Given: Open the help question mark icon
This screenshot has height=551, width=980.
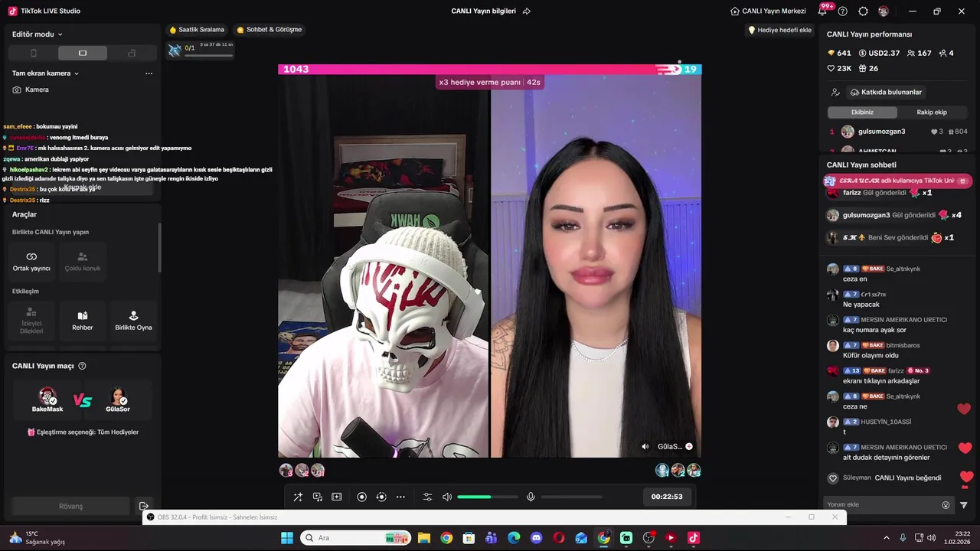Looking at the screenshot, I should point(843,11).
